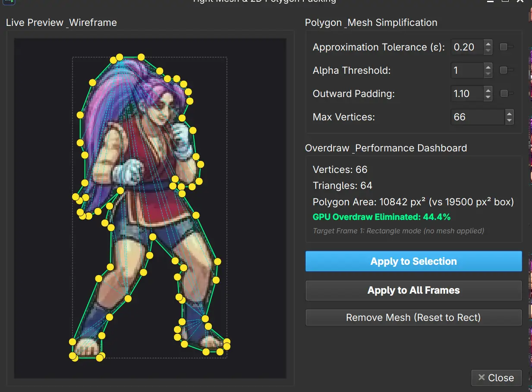This screenshot has width=532, height=392.
Task: Click Apply to All Frames
Action: pyautogui.click(x=413, y=290)
